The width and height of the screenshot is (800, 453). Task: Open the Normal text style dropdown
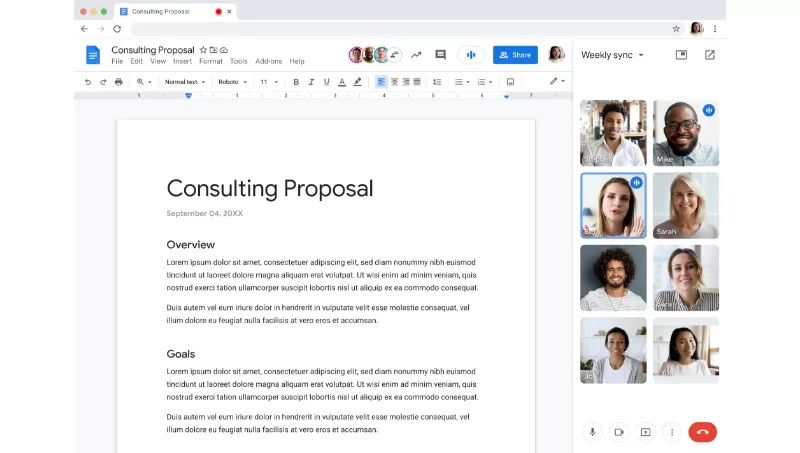[185, 82]
